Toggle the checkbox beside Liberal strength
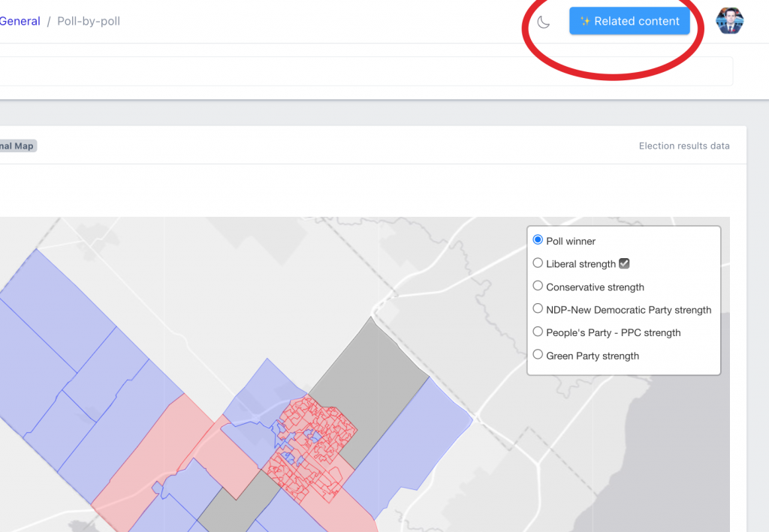This screenshot has width=769, height=532. (624, 263)
